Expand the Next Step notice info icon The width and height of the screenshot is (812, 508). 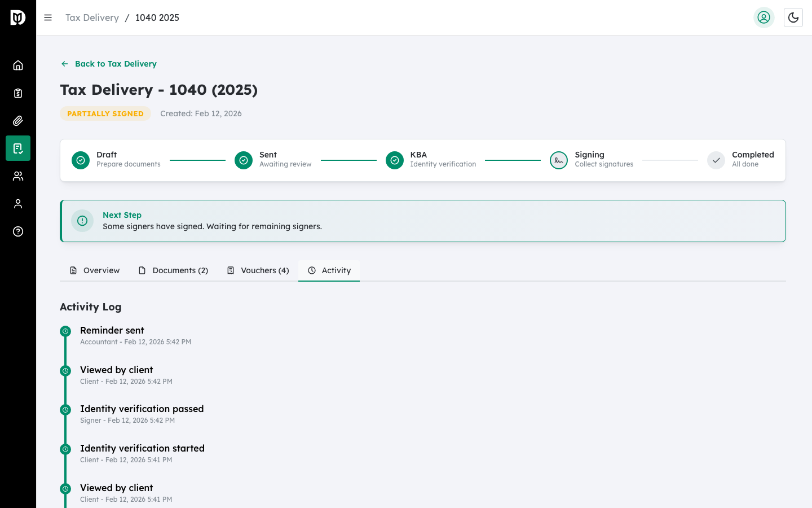pyautogui.click(x=82, y=221)
